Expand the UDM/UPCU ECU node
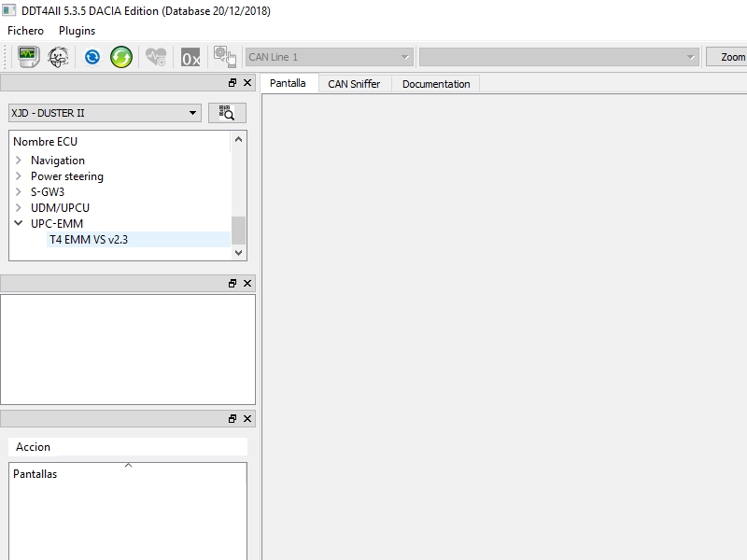This screenshot has height=560, width=747. pos(19,207)
